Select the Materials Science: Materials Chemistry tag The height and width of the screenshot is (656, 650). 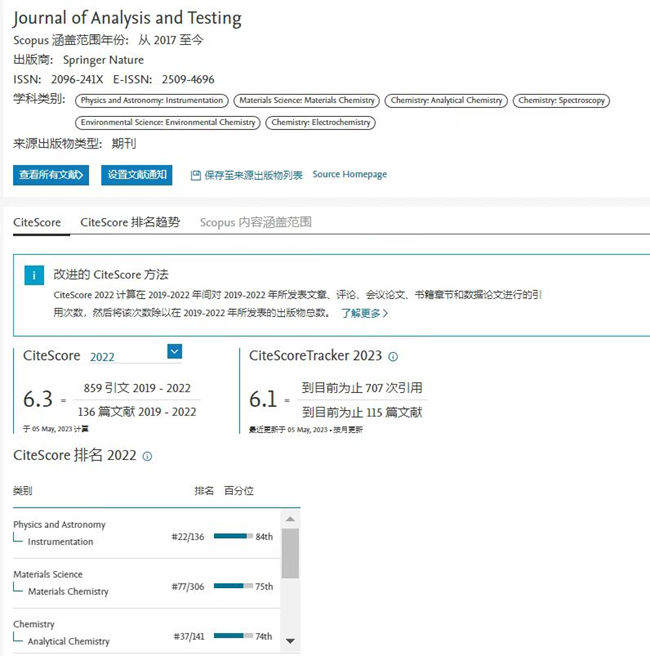(x=306, y=101)
